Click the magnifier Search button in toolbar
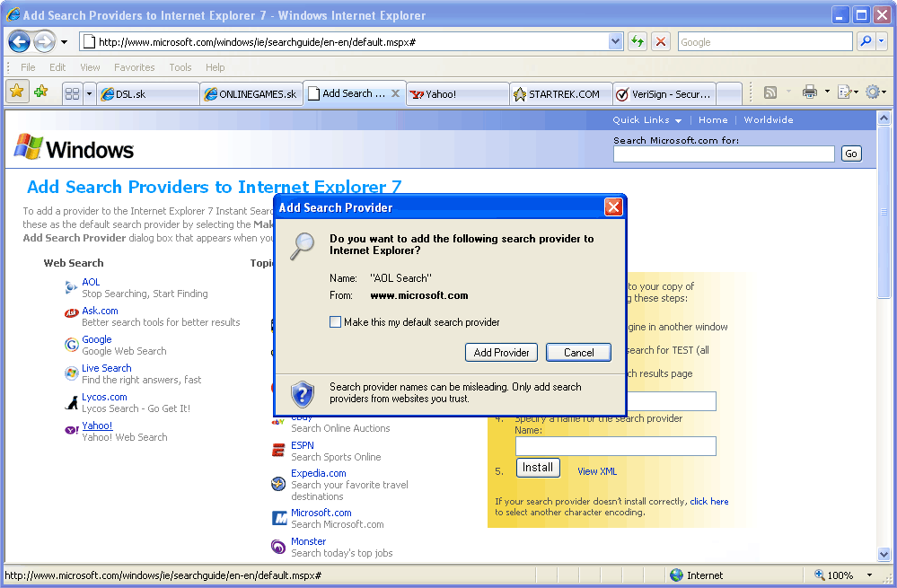 tap(866, 41)
